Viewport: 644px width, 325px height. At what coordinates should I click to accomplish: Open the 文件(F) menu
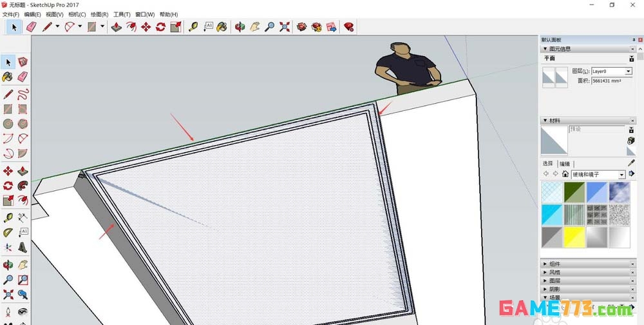pyautogui.click(x=11, y=14)
